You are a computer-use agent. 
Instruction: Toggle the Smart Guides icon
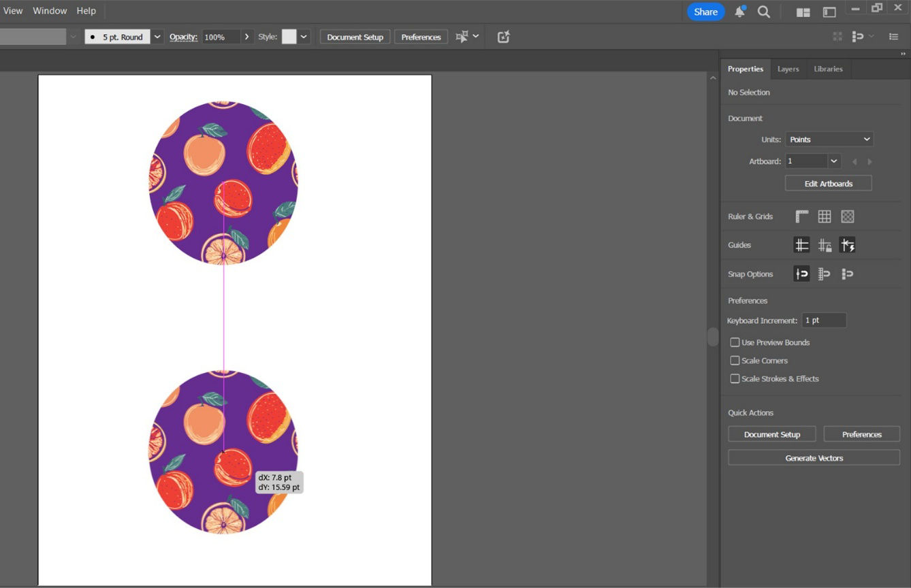(847, 245)
